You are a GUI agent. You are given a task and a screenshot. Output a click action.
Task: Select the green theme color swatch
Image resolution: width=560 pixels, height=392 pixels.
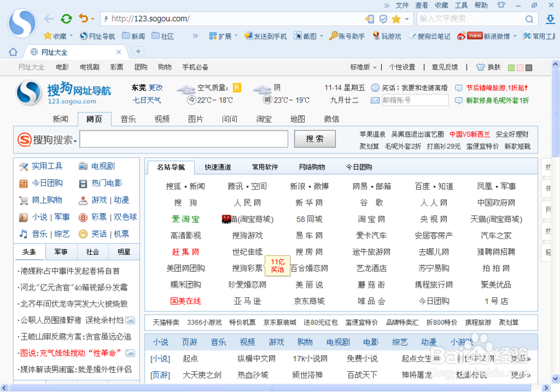coord(511,67)
